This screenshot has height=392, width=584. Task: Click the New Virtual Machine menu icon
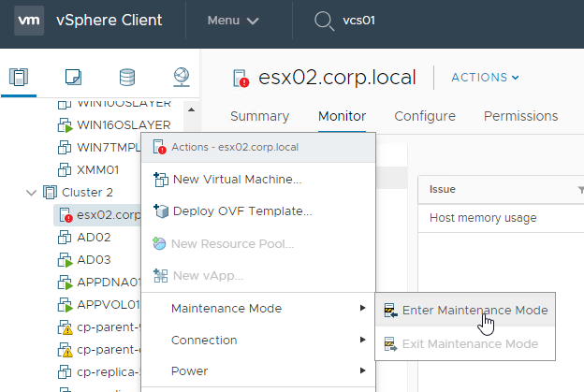(x=161, y=180)
